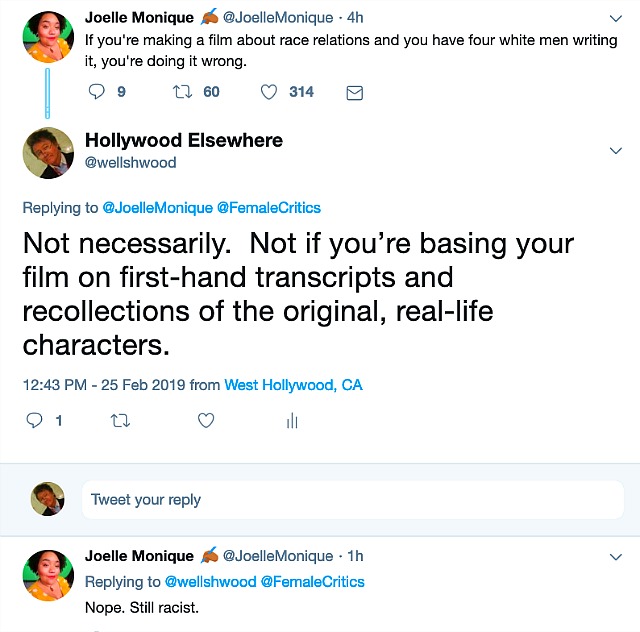Image resolution: width=640 pixels, height=632 pixels.
Task: Open Hollywood Elsewhere display name
Action: click(183, 140)
